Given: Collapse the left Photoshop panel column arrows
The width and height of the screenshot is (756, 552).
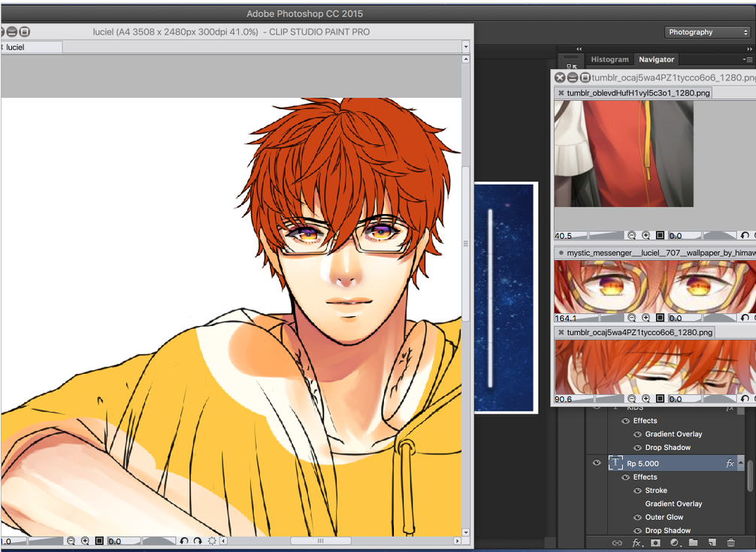Looking at the screenshot, I should coord(579,49).
